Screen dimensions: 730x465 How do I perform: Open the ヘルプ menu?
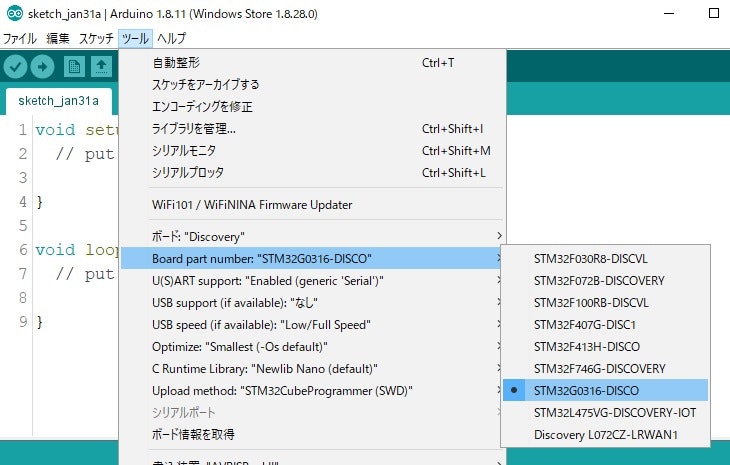pos(171,38)
